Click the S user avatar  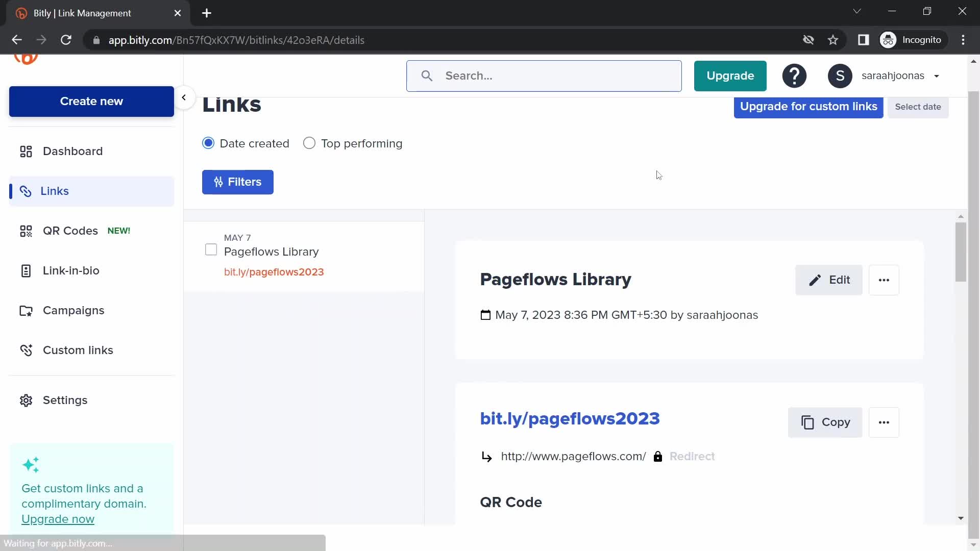[840, 76]
